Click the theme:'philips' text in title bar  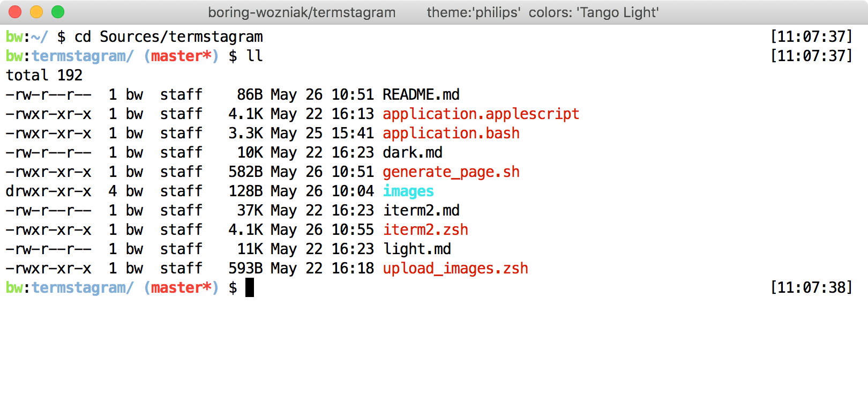(x=474, y=12)
